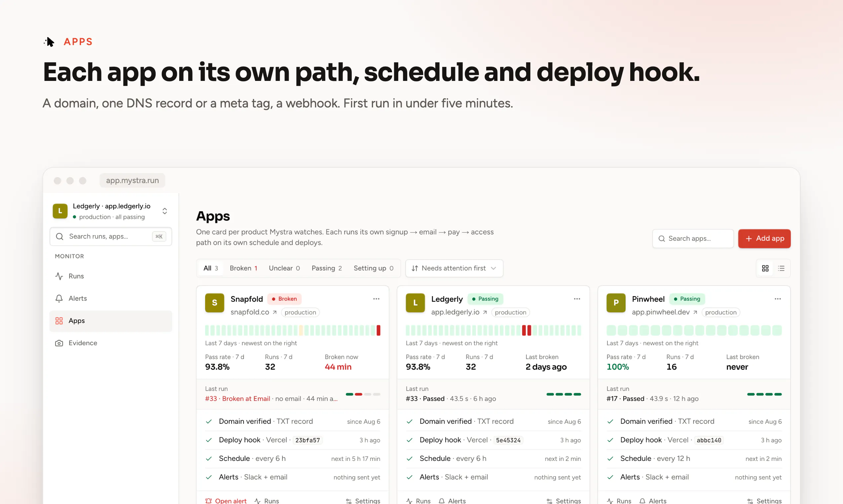The image size is (843, 504).
Task: Click the Snapfold production tag
Action: pos(300,312)
